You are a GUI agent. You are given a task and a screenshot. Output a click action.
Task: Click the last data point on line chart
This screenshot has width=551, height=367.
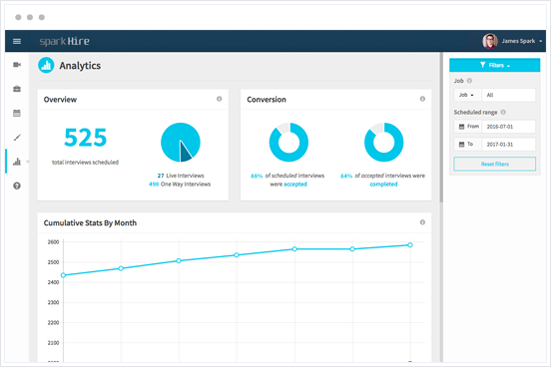pyautogui.click(x=410, y=245)
